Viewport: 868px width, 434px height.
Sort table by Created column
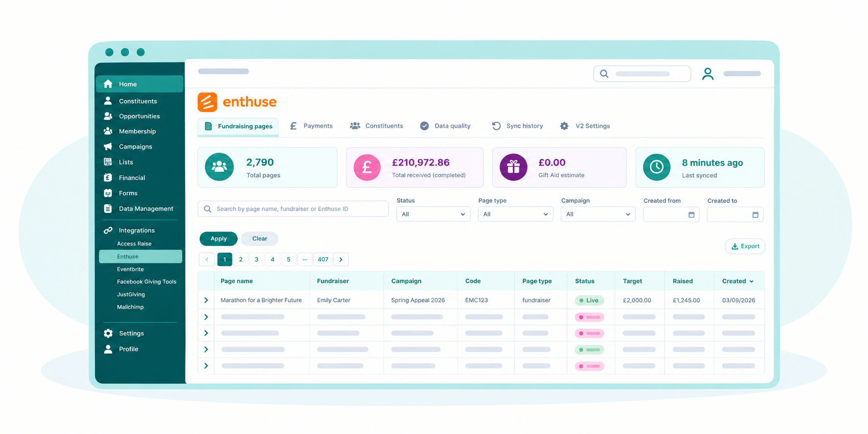tap(737, 281)
